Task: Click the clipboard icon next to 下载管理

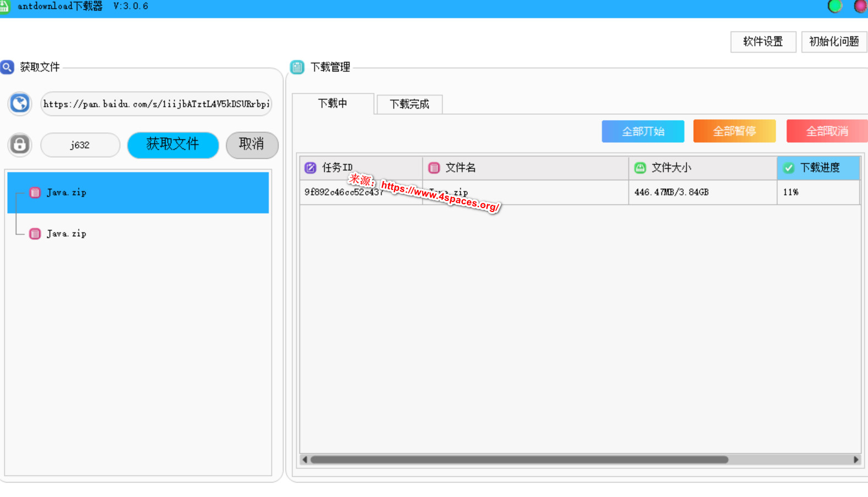Action: point(297,67)
